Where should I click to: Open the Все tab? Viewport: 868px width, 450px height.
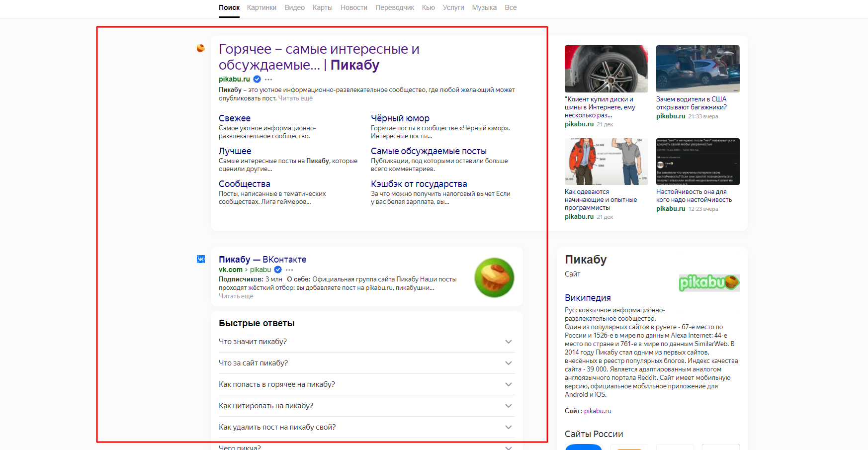511,7
